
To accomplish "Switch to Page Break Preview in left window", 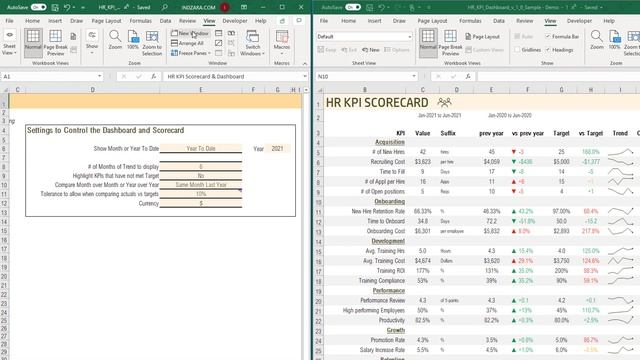I will click(55, 42).
